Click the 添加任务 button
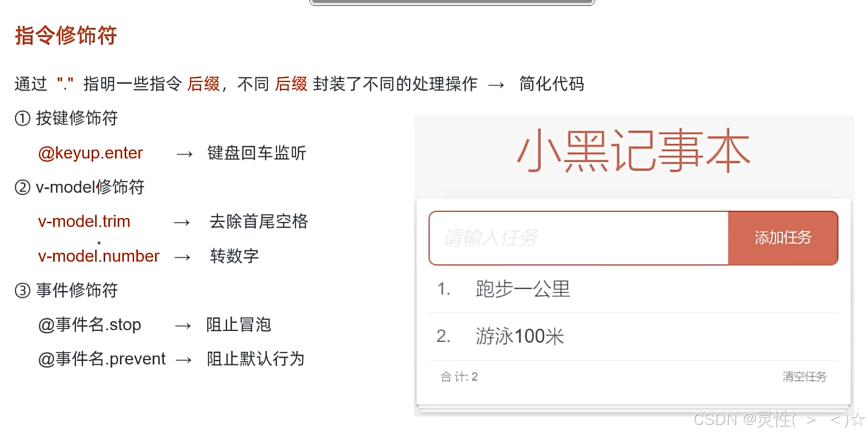The image size is (868, 435). 782,238
